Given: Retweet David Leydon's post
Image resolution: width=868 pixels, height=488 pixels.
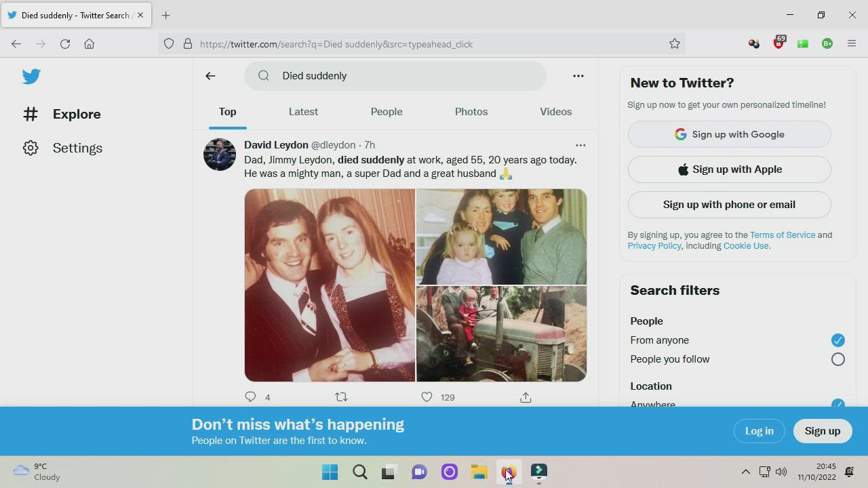Looking at the screenshot, I should tap(341, 397).
